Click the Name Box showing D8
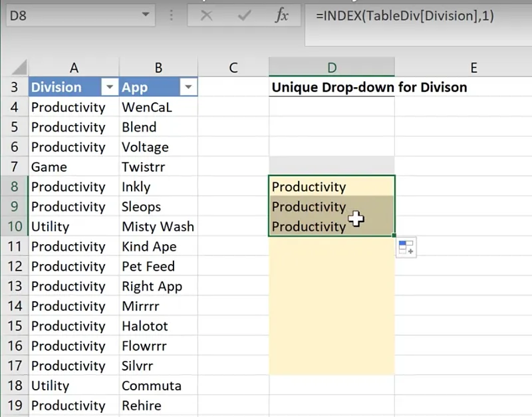The height and width of the screenshot is (417, 532). (x=66, y=15)
